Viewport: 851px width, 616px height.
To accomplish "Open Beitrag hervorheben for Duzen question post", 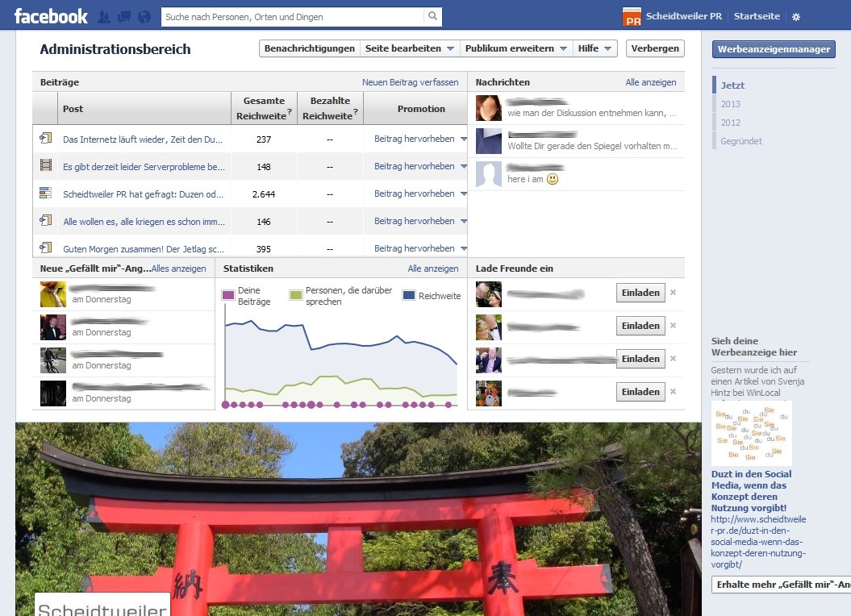I will pos(420,194).
